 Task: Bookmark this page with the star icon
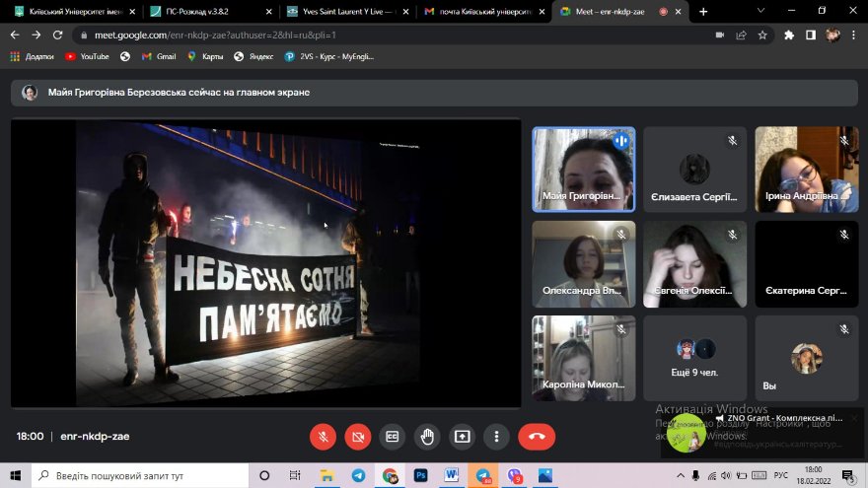(x=762, y=35)
